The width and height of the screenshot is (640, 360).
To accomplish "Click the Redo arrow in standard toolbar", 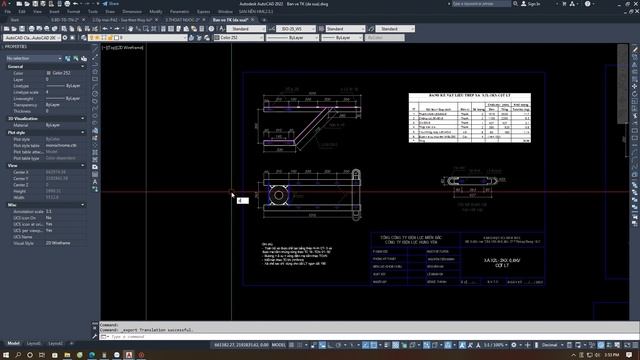I will point(117,29).
